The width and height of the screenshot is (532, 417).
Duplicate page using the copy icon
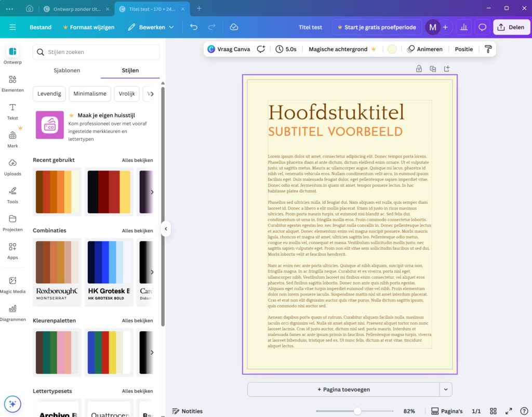[433, 69]
